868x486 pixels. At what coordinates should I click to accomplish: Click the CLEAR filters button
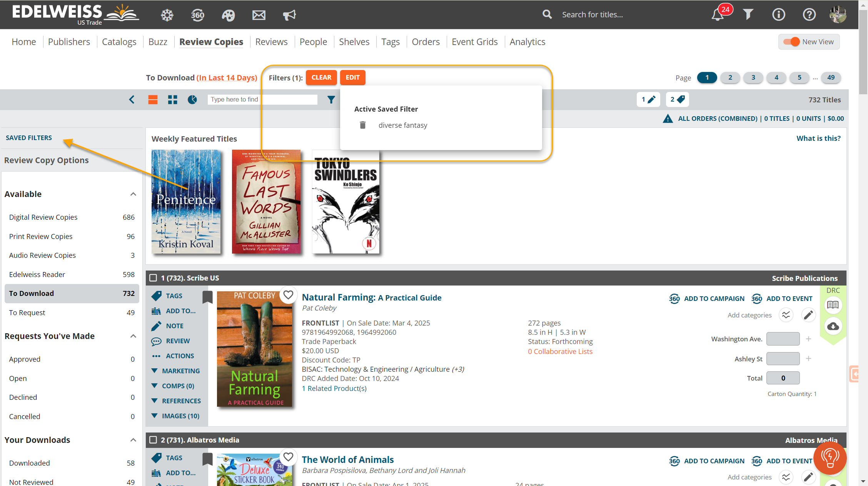321,78
